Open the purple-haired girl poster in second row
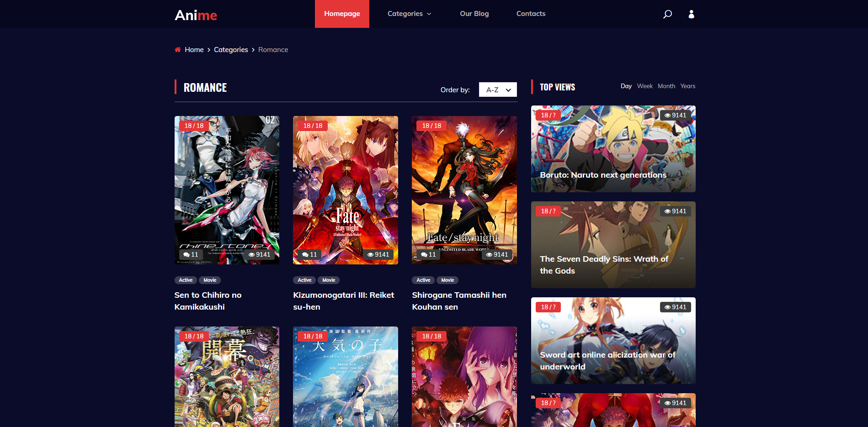The height and width of the screenshot is (427, 868). [x=464, y=377]
